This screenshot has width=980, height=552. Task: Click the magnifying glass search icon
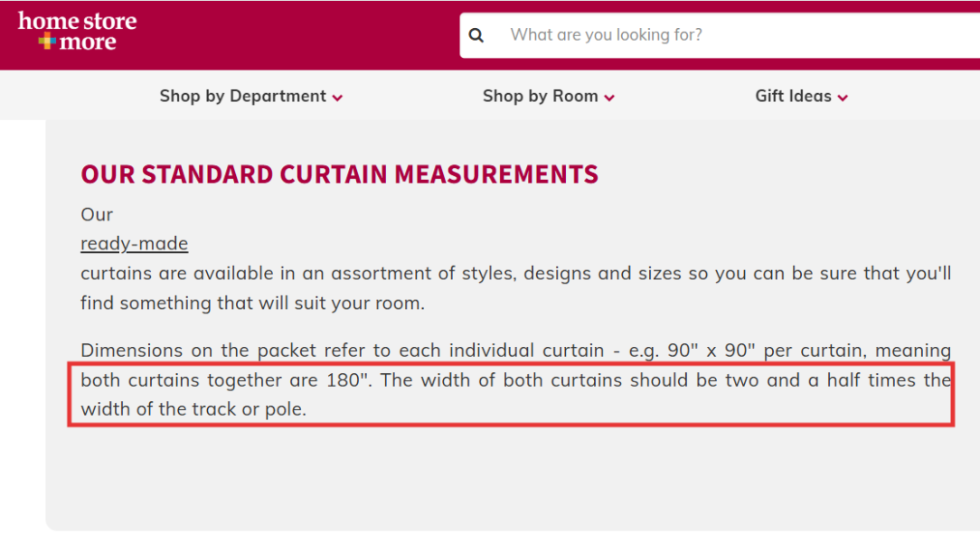[x=476, y=35]
